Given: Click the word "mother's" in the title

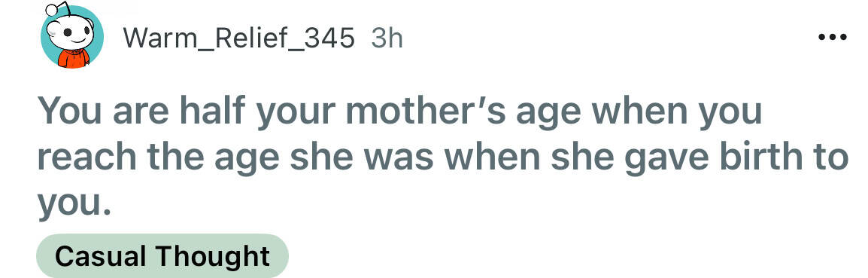Looking at the screenshot, I should [424, 112].
